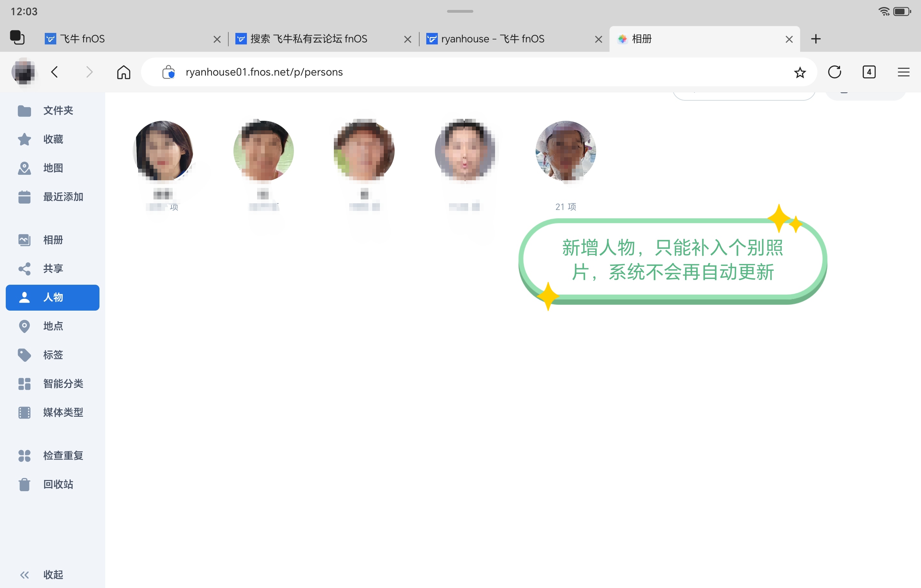Screen dimensions: 921x588
Task: Open the 标签 tag icon in the sidebar
Action: coord(25,355)
